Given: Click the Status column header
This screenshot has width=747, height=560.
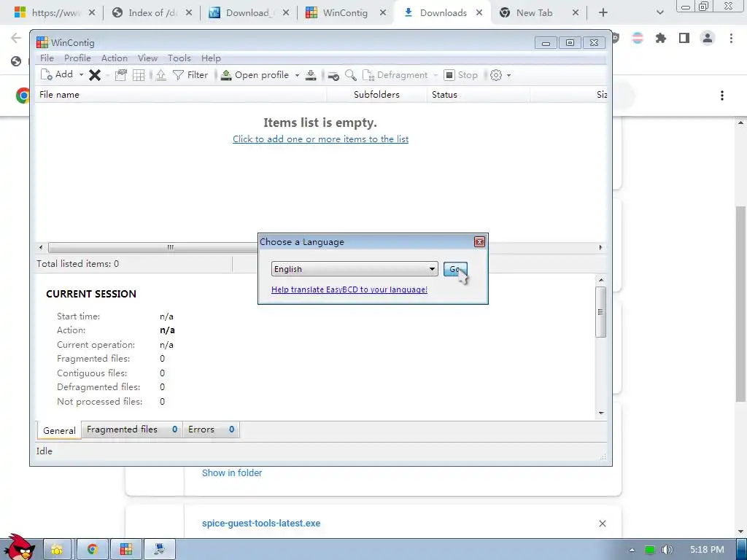Looking at the screenshot, I should coord(479,95).
